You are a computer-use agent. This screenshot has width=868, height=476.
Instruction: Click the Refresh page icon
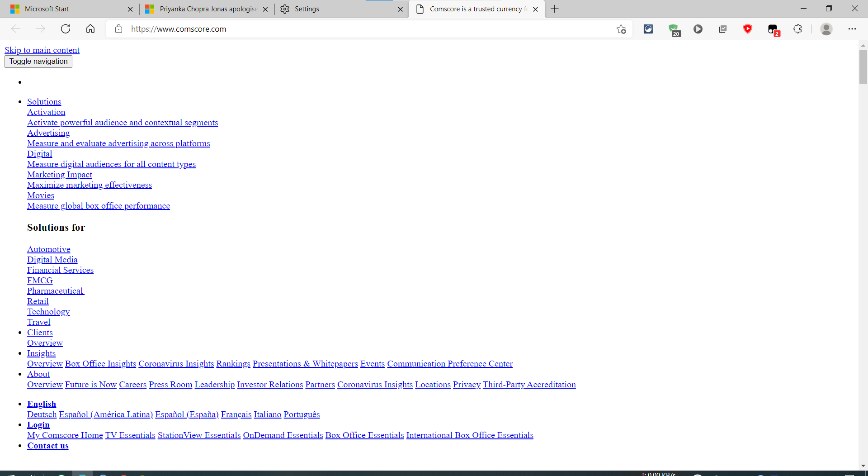pyautogui.click(x=66, y=29)
